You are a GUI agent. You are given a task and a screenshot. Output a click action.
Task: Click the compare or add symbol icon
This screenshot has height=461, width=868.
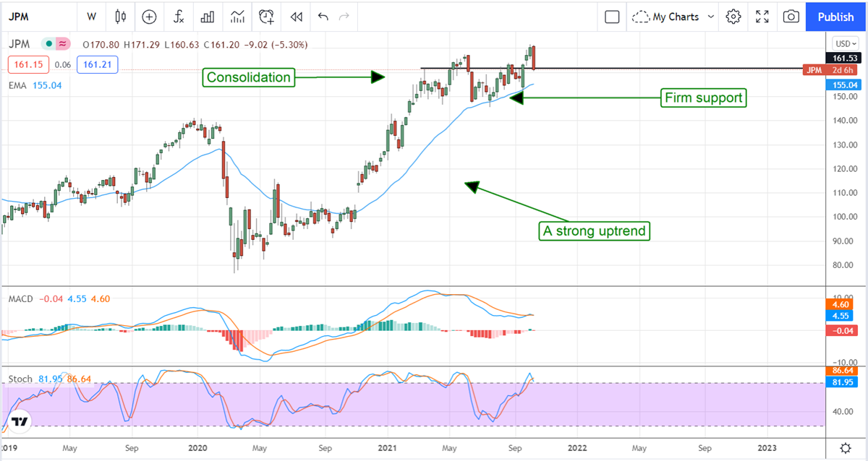(149, 16)
